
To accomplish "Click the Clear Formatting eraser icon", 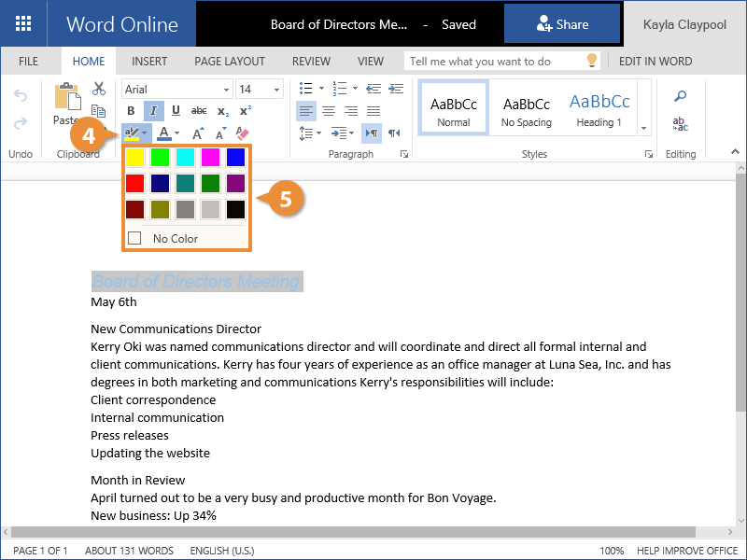I will (243, 133).
